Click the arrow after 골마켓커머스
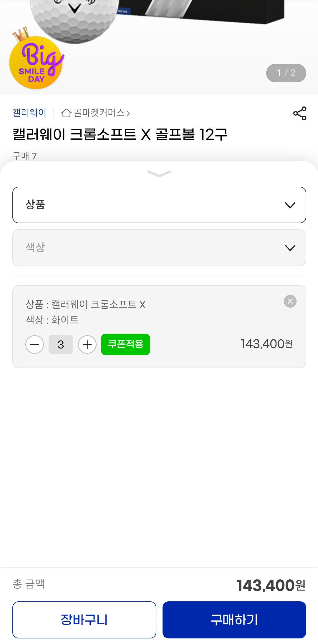This screenshot has width=318, height=644. [128, 113]
